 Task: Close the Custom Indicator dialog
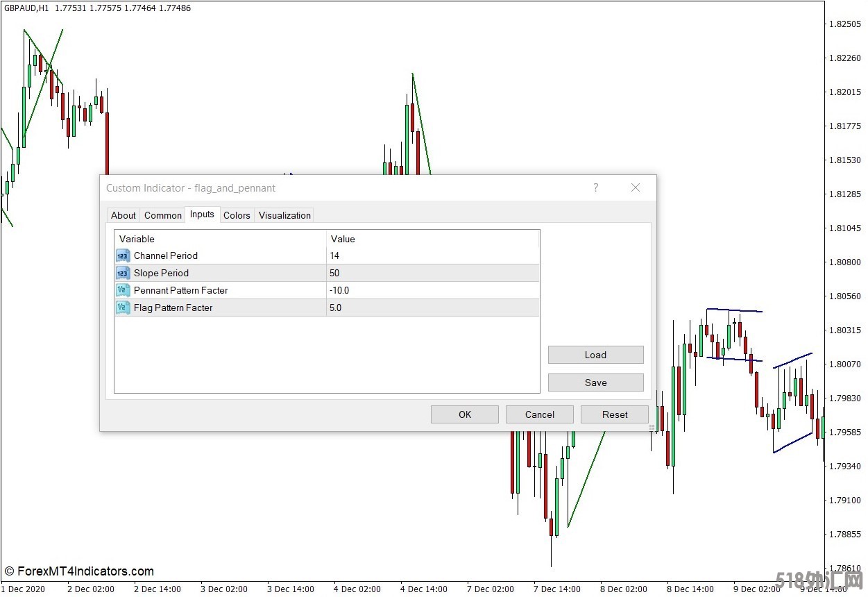tap(635, 188)
